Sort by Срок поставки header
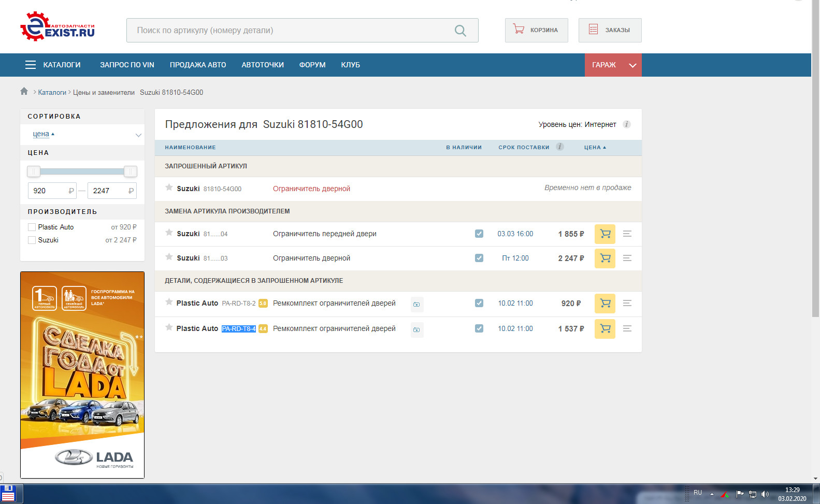 pos(524,148)
